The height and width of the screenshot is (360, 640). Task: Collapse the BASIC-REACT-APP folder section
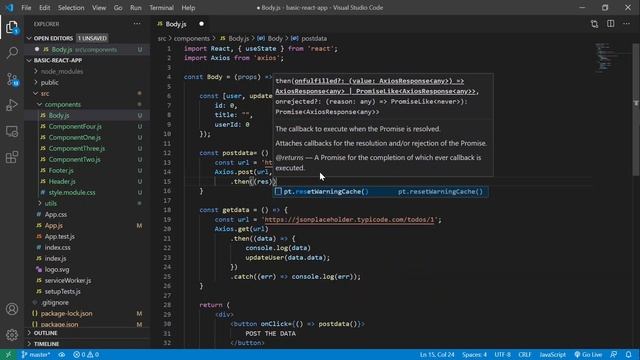29,60
